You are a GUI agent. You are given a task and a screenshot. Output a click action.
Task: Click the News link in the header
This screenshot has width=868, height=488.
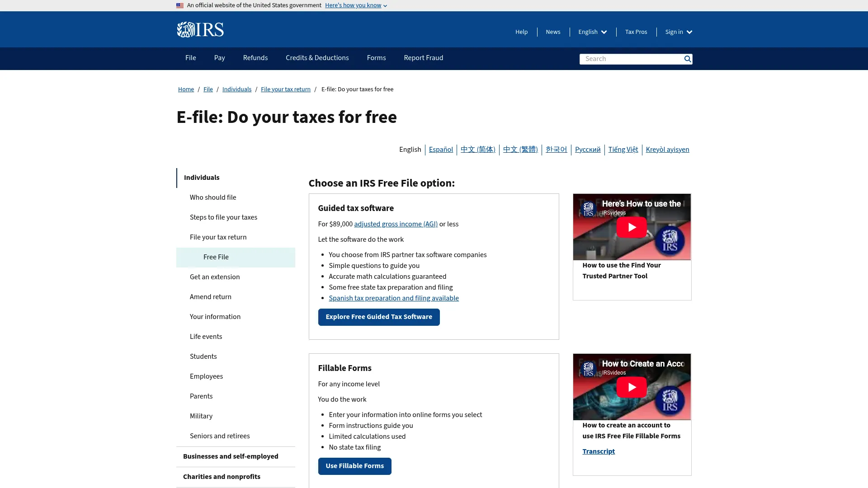tap(553, 32)
